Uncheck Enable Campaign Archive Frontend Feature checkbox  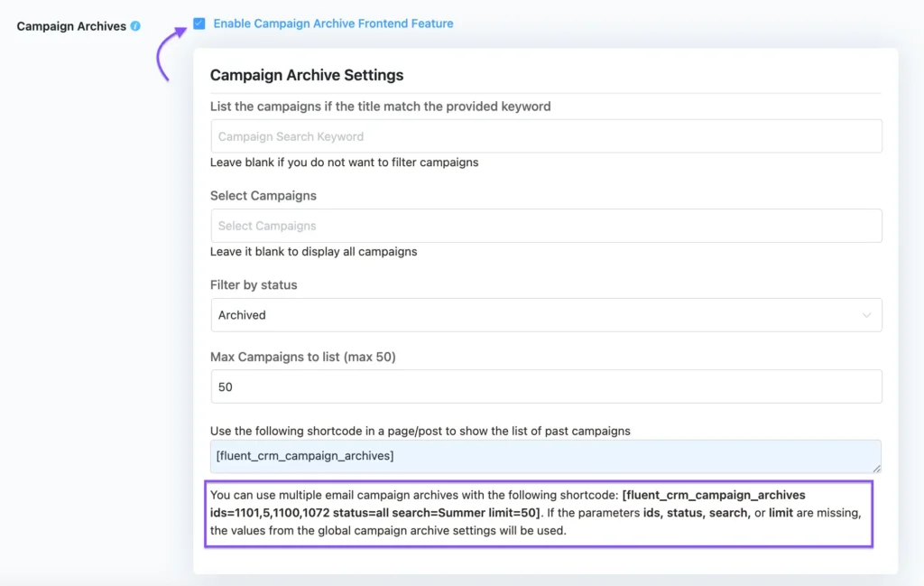(x=199, y=23)
